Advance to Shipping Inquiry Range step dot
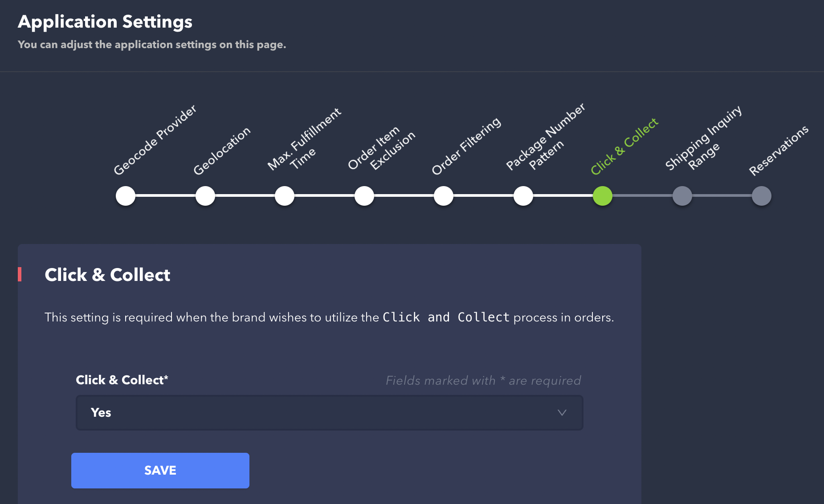 coord(682,196)
